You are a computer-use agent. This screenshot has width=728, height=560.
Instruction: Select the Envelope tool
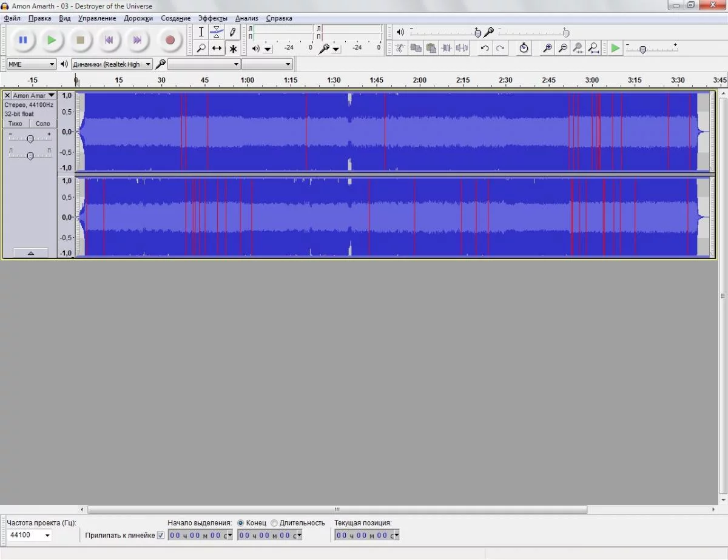[217, 32]
